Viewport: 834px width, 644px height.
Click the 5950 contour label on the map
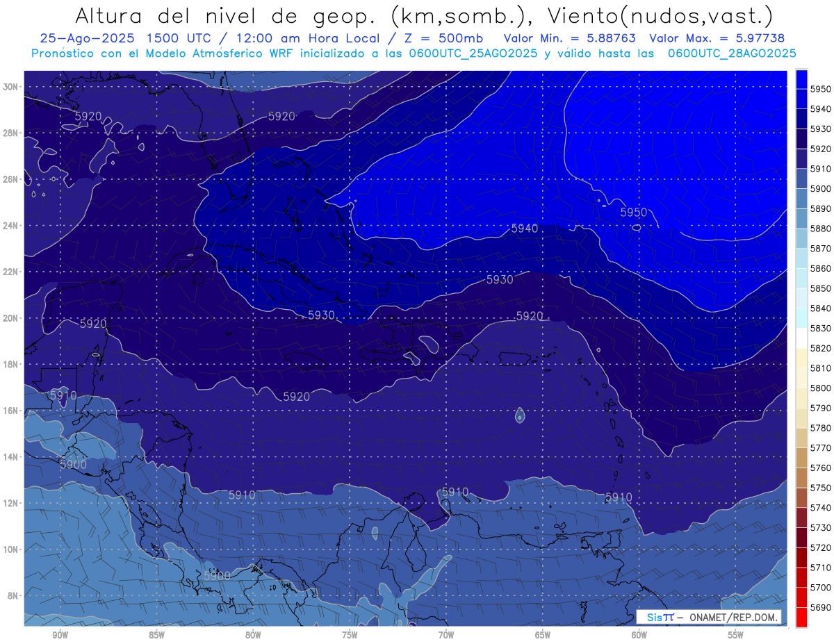(633, 212)
